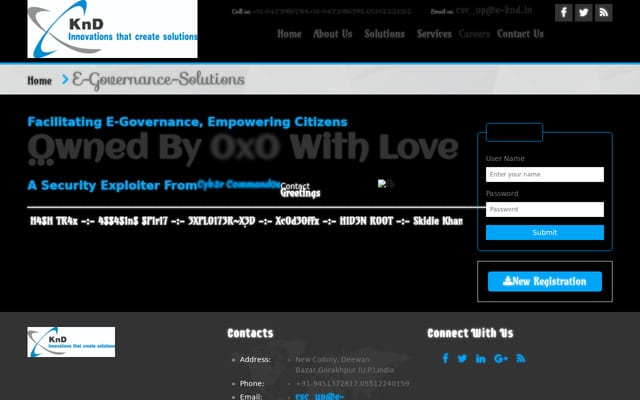The height and width of the screenshot is (400, 640).
Task: Click the Cyb3r Commandos text
Action: 239,184
